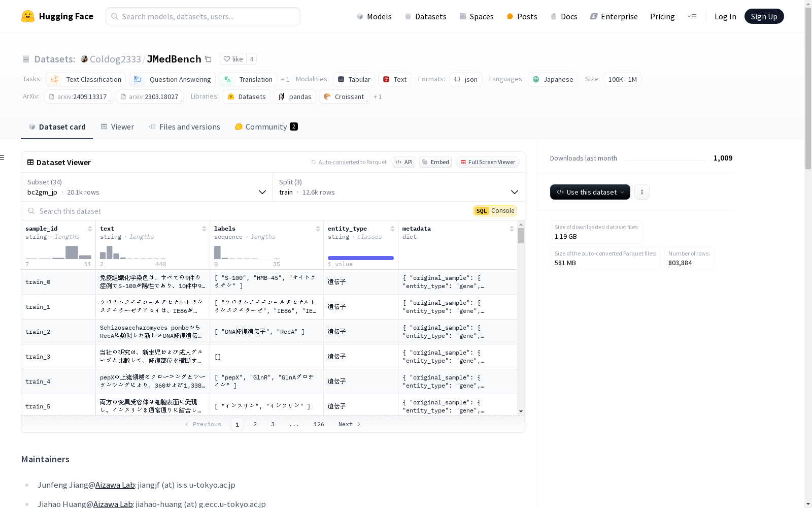Filter by Japanese language tag

[x=553, y=79]
